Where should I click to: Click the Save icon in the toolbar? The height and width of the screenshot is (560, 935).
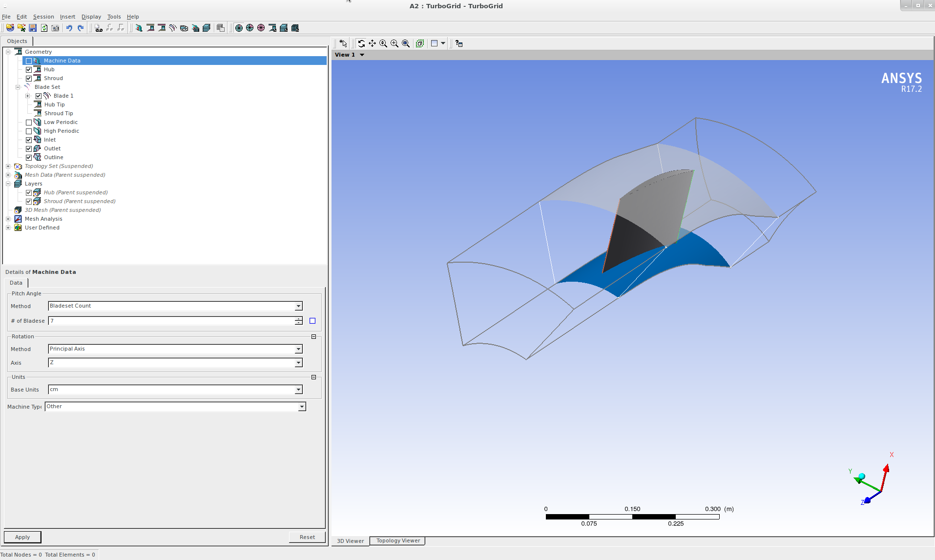pos(33,28)
